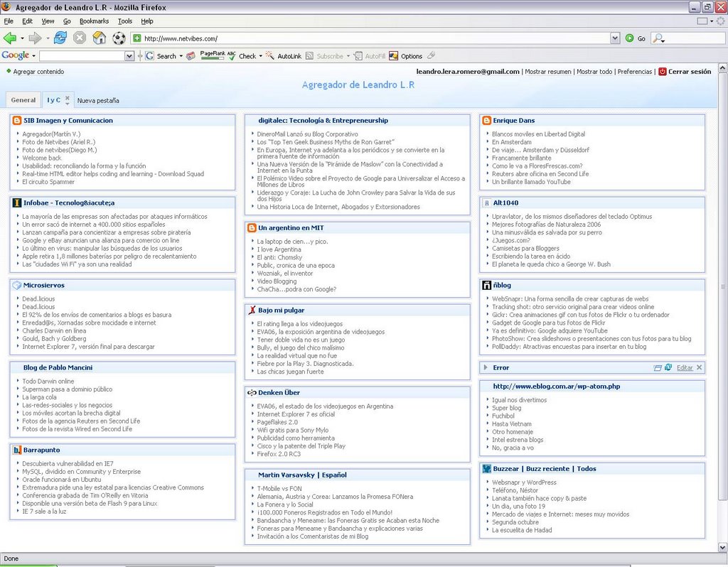This screenshot has width=728, height=567.
Task: Click the grey Forward arrow button
Action: point(35,38)
